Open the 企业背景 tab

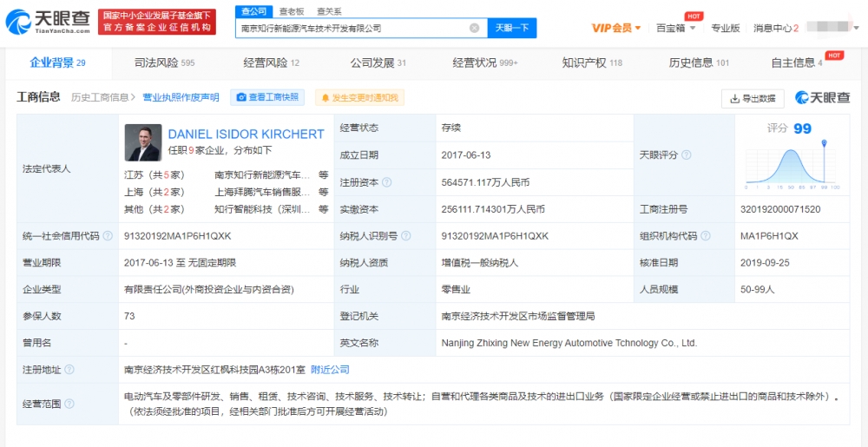pyautogui.click(x=57, y=63)
